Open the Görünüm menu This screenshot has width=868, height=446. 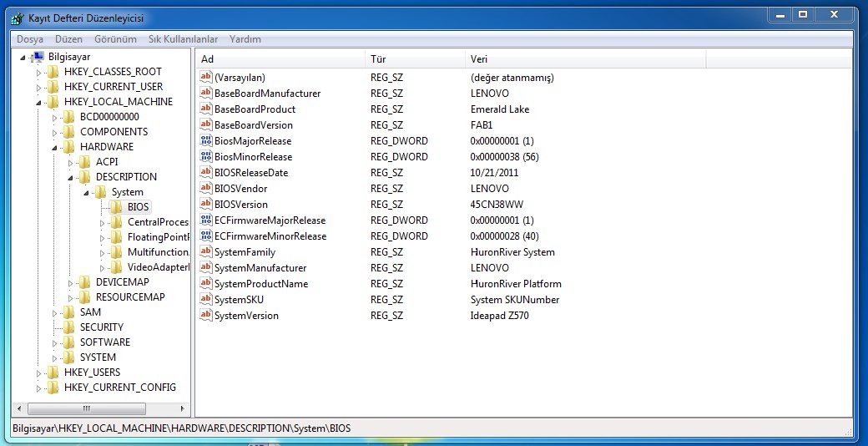[x=115, y=39]
